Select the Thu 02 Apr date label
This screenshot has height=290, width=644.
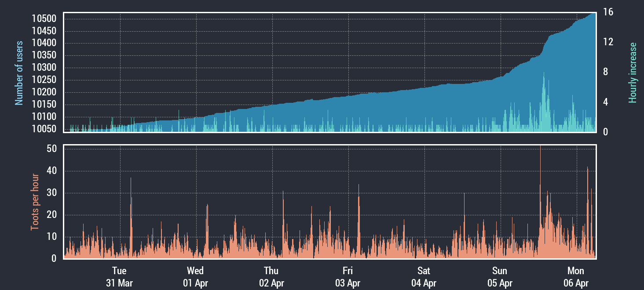point(271,276)
